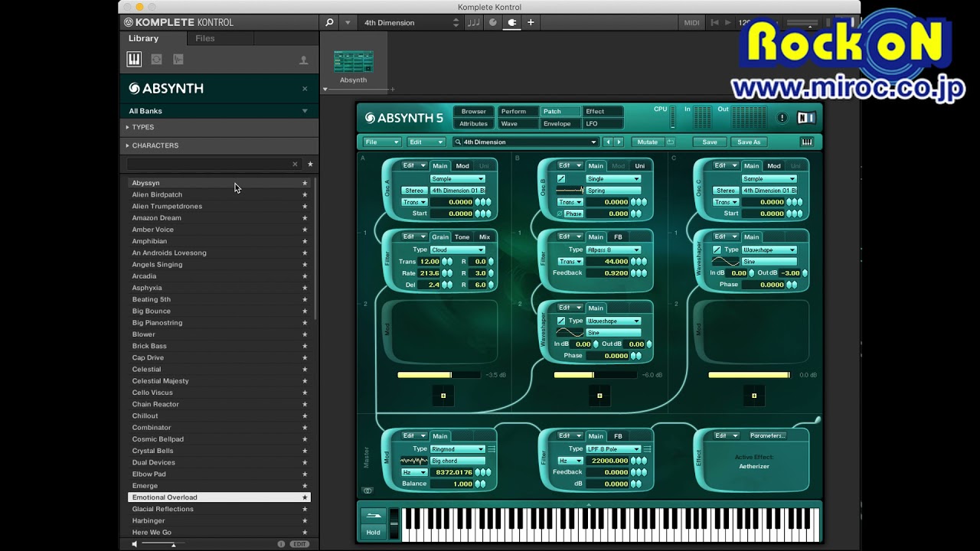Clear the library search field
980x551 pixels.
[295, 164]
